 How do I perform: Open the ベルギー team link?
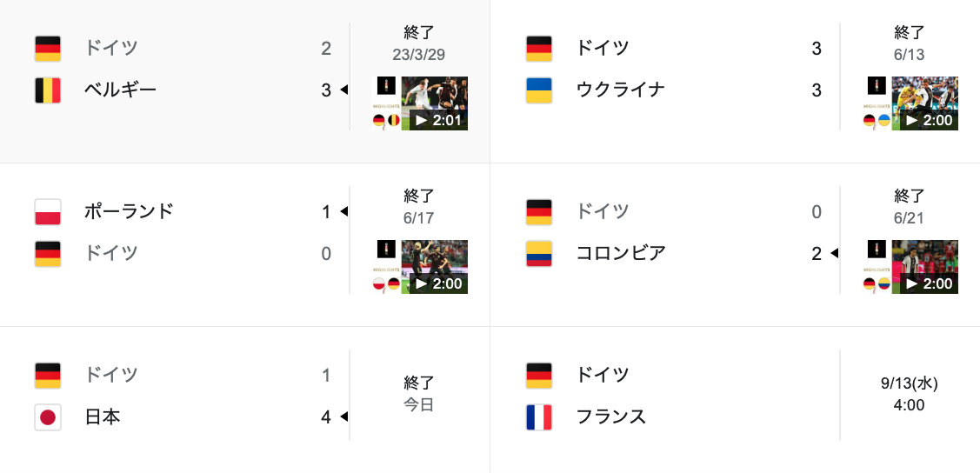click(120, 90)
